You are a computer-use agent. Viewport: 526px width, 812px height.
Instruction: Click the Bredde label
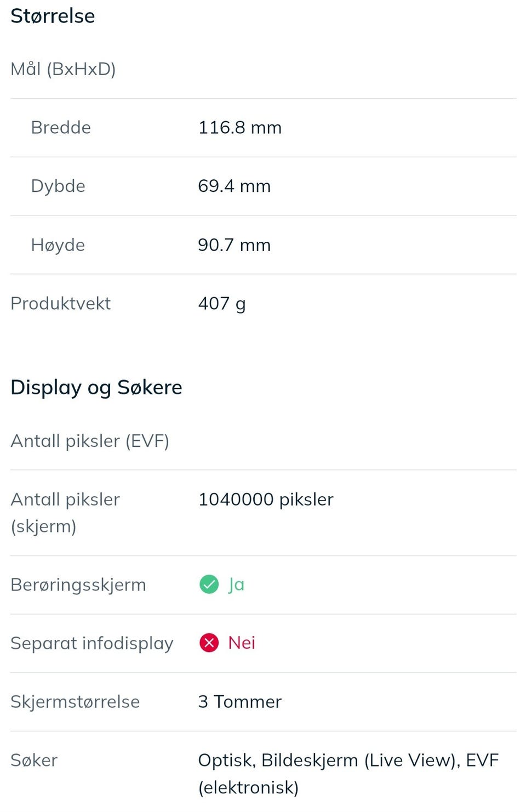(x=61, y=127)
